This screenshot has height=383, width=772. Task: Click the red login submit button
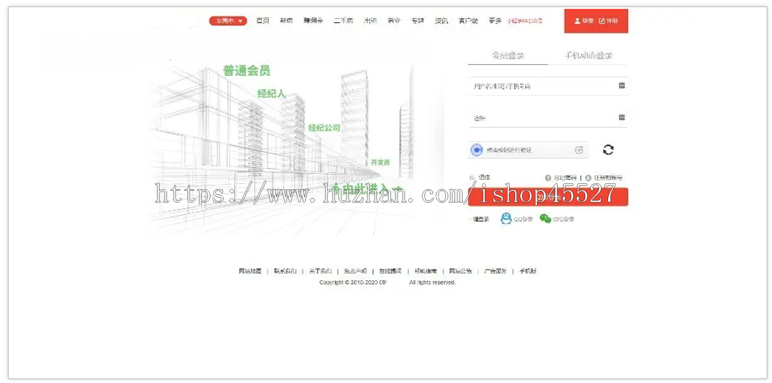(x=548, y=197)
